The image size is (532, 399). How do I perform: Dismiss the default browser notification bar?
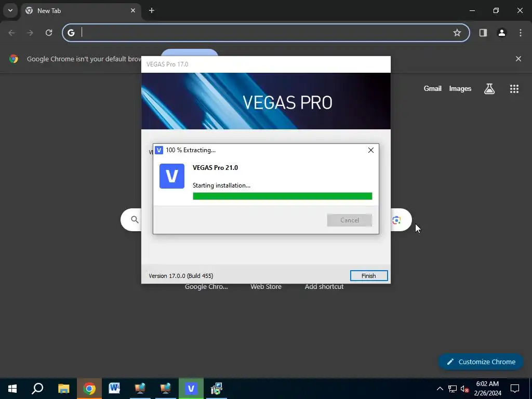pos(518,59)
